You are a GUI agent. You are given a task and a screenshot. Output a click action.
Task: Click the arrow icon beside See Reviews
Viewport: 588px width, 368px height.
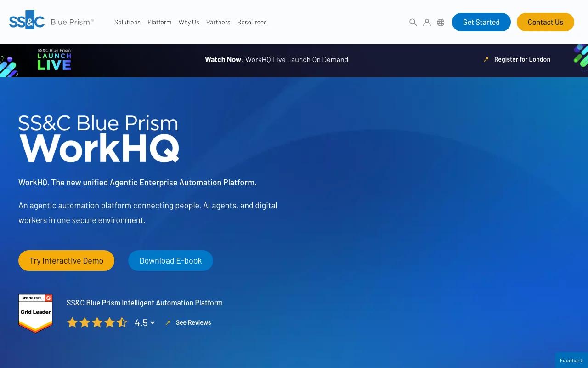click(x=168, y=323)
